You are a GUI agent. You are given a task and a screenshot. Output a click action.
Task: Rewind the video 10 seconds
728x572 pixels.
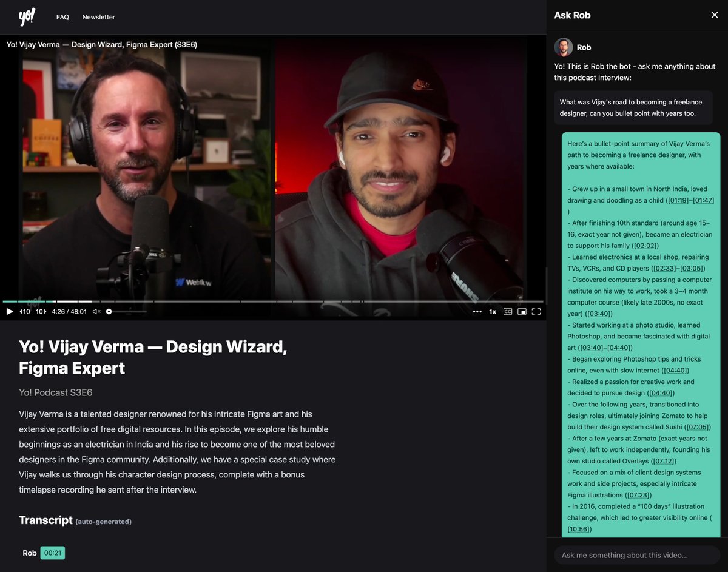pyautogui.click(x=25, y=312)
